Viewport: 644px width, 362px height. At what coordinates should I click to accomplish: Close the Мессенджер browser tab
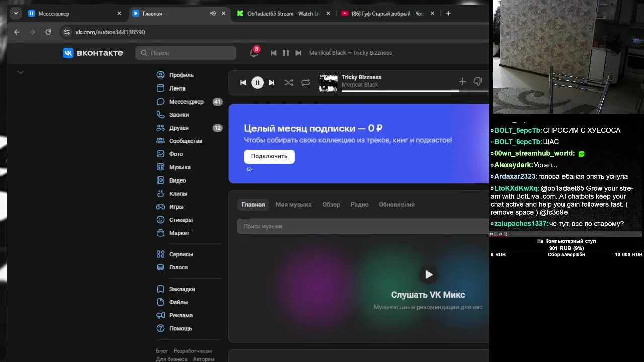[119, 14]
